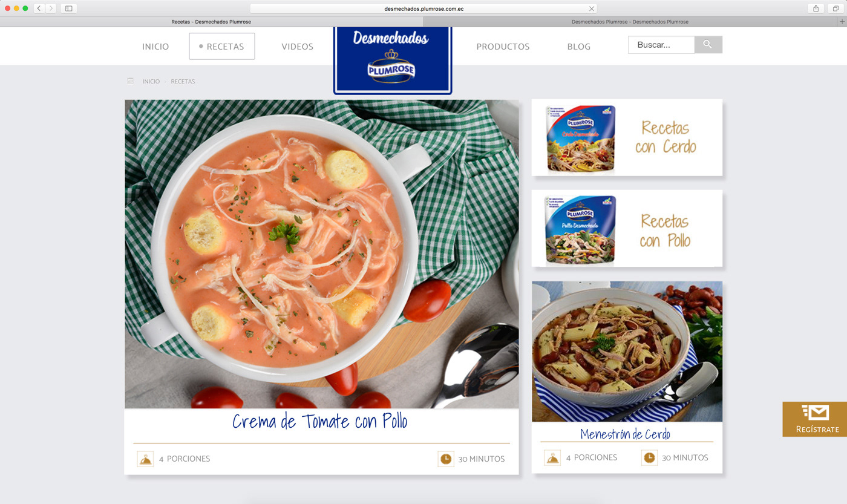
Task: Stop loading via address bar X
Action: 592,8
